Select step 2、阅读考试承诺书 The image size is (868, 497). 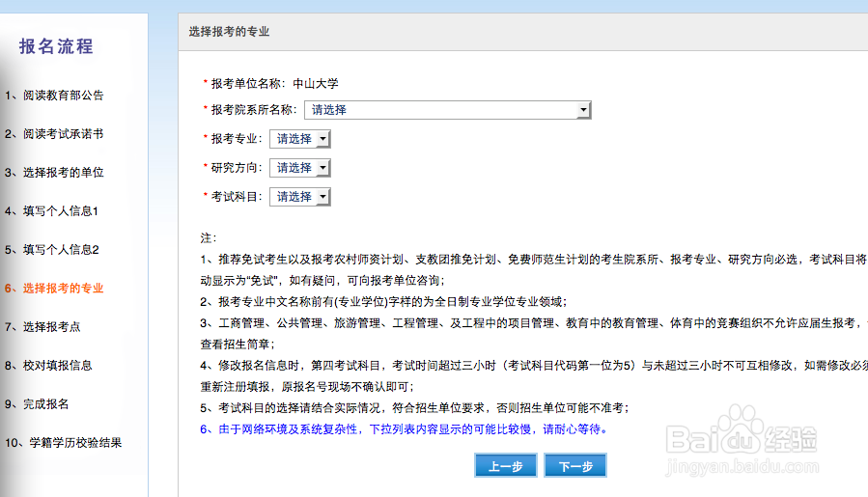point(54,134)
